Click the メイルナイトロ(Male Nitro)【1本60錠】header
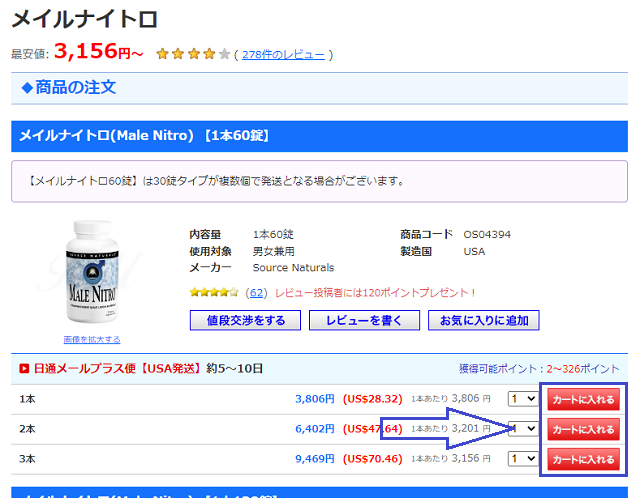 tap(319, 136)
